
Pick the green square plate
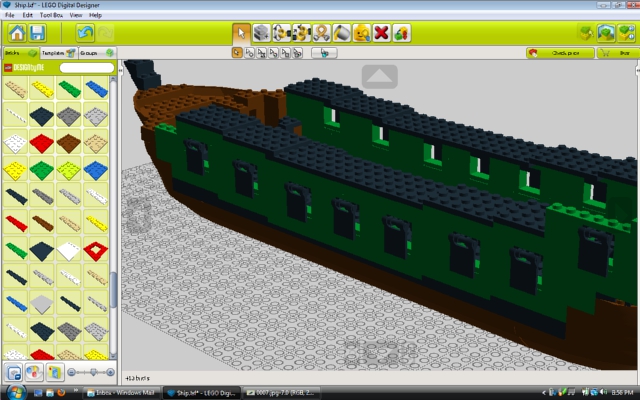(42, 169)
